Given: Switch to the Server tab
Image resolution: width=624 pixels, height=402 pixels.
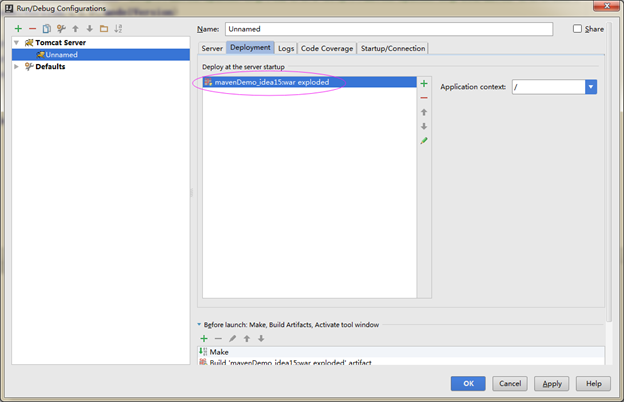Looking at the screenshot, I should 211,48.
